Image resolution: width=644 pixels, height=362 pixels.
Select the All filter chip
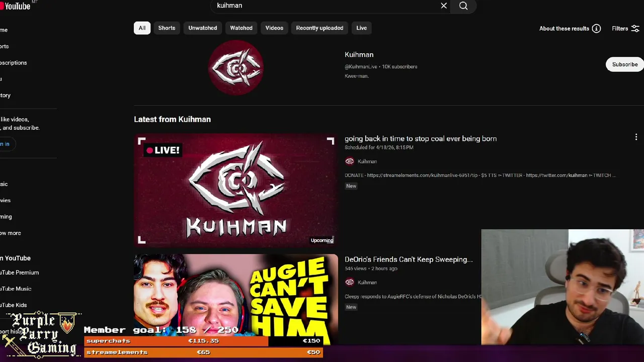(x=142, y=28)
